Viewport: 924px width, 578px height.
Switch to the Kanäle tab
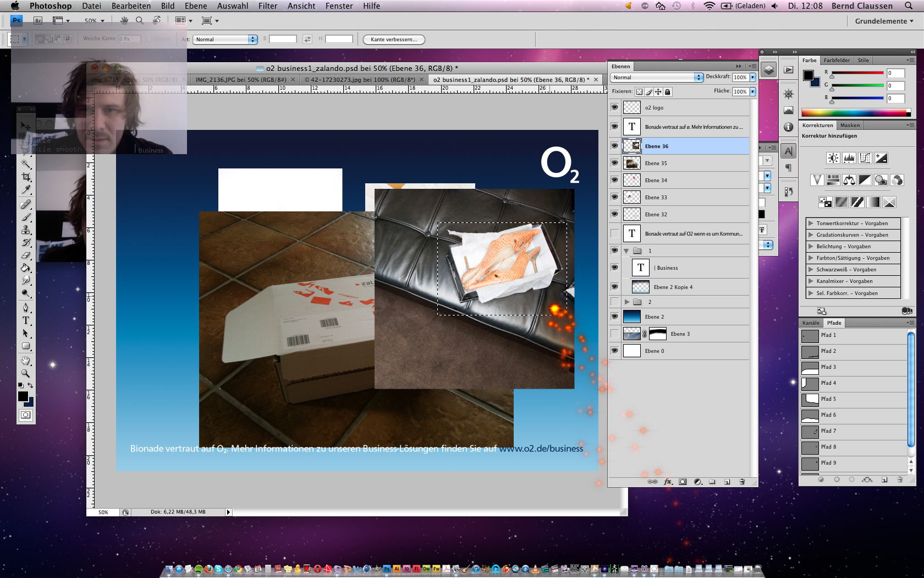(x=811, y=323)
